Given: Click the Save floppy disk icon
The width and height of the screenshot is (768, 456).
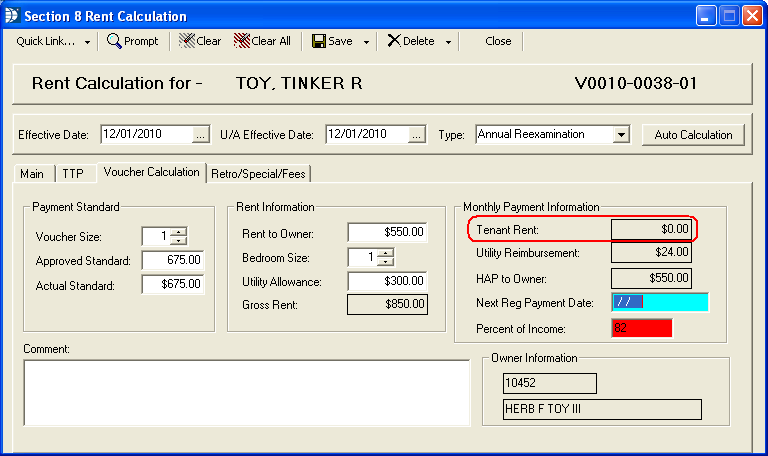Looking at the screenshot, I should tap(319, 41).
